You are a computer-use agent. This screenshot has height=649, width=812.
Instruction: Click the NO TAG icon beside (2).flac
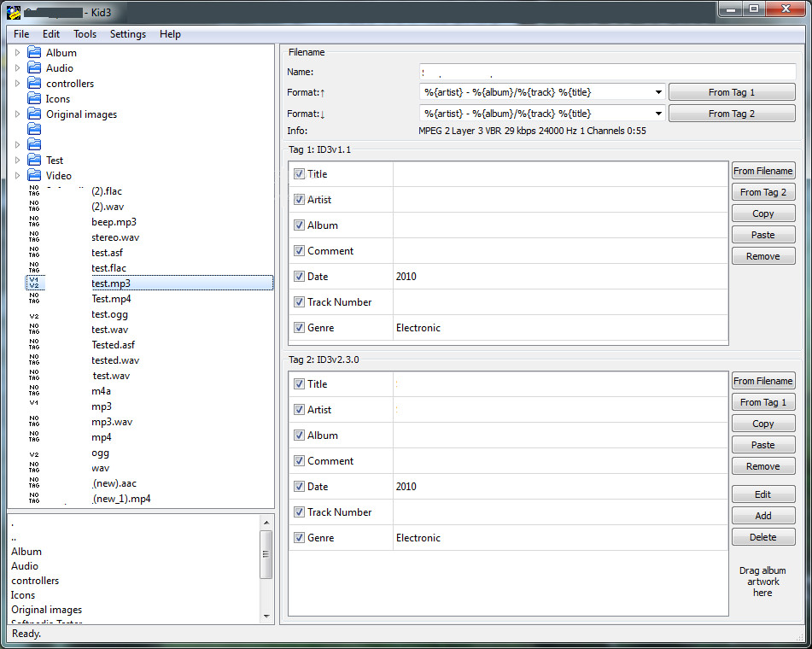coord(34,190)
